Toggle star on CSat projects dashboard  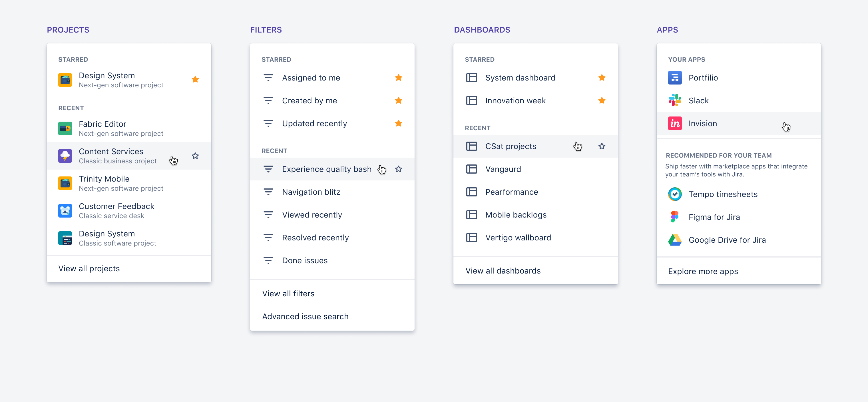click(602, 146)
